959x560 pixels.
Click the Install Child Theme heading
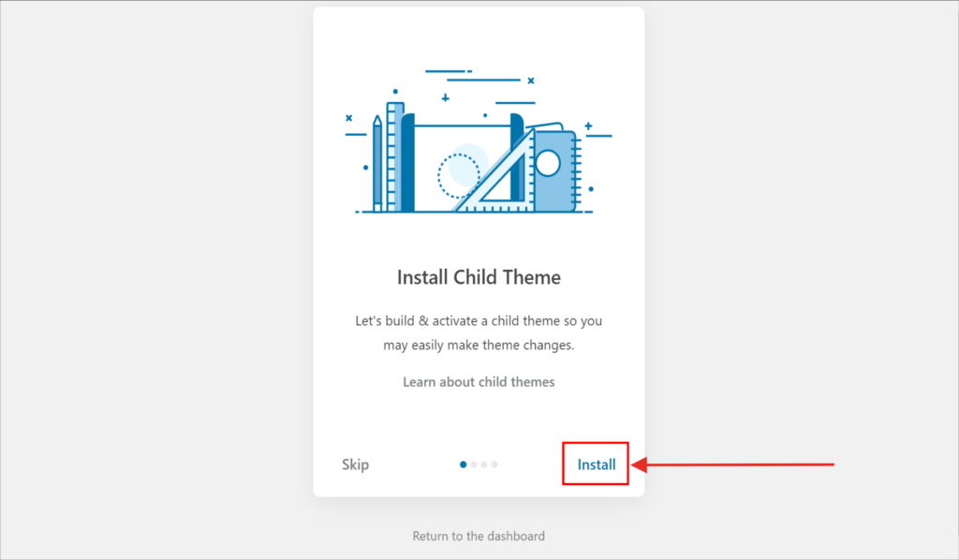479,277
